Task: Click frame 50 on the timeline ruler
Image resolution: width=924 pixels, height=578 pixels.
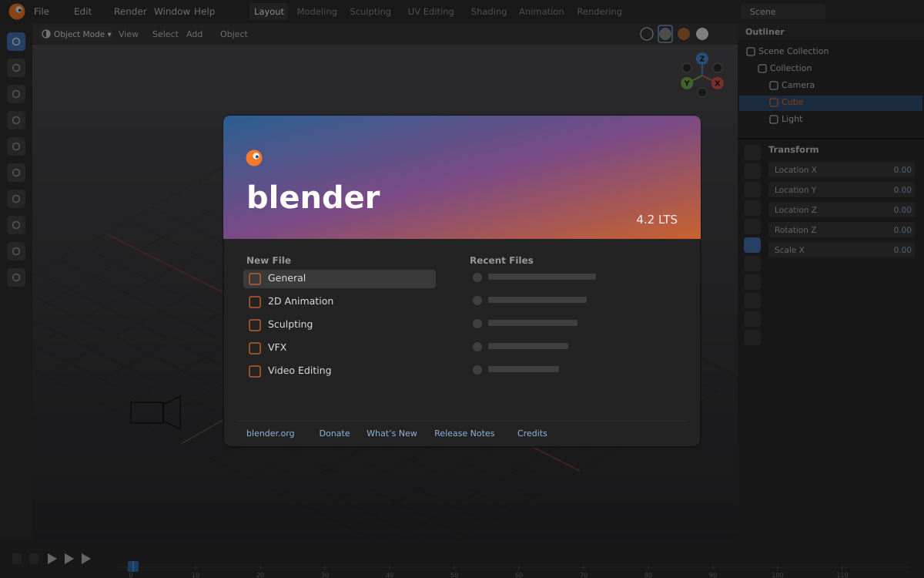Action: pos(454,570)
